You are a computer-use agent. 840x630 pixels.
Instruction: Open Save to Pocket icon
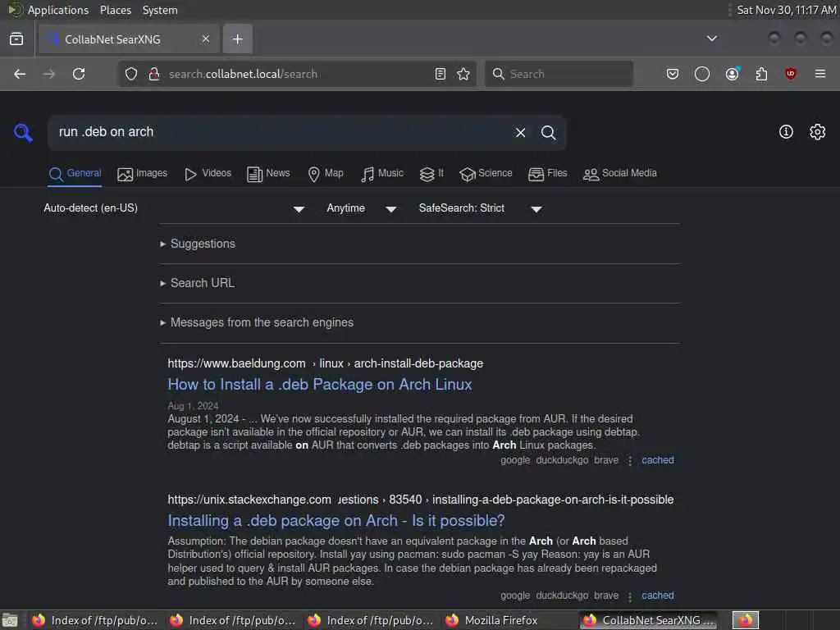click(673, 74)
